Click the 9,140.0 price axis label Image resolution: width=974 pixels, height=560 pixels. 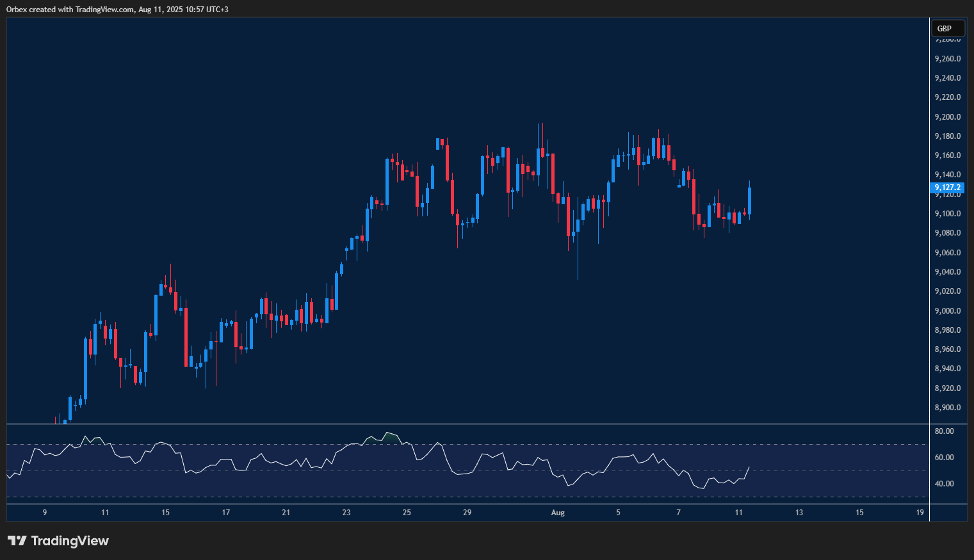click(x=948, y=175)
